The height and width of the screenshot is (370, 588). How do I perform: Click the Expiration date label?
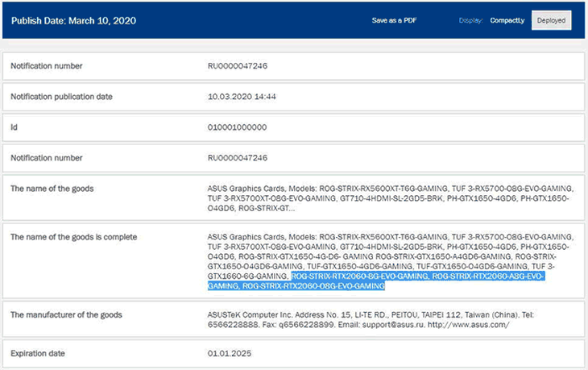click(39, 352)
